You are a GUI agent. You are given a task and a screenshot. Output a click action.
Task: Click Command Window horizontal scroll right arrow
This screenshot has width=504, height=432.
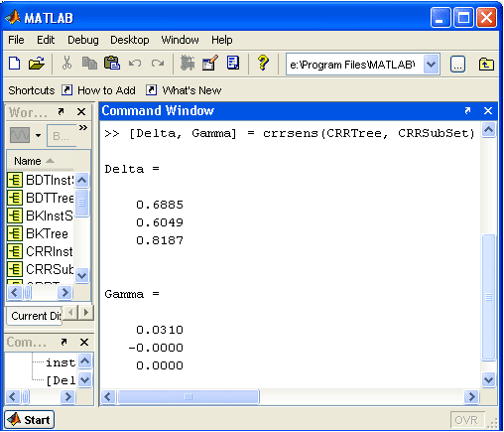pyautogui.click(x=471, y=396)
